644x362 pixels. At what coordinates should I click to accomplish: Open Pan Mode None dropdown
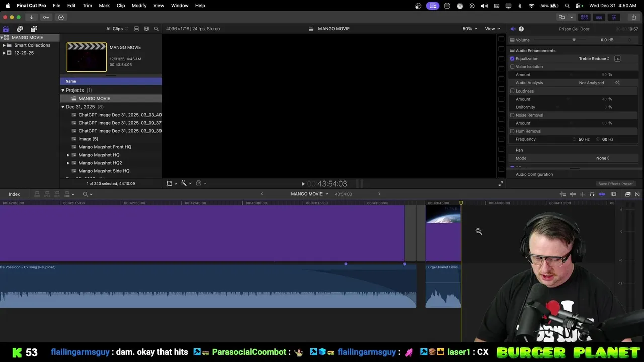(x=603, y=158)
